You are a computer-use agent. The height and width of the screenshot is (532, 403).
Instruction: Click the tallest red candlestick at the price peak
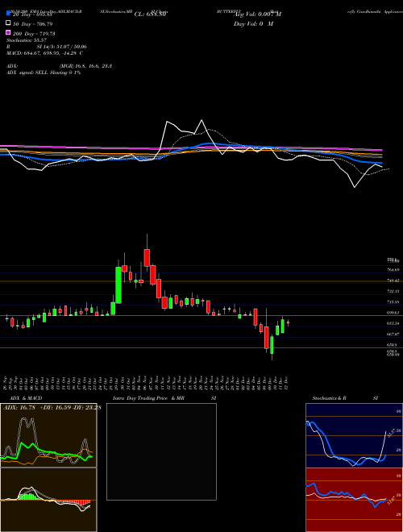[x=147, y=257]
